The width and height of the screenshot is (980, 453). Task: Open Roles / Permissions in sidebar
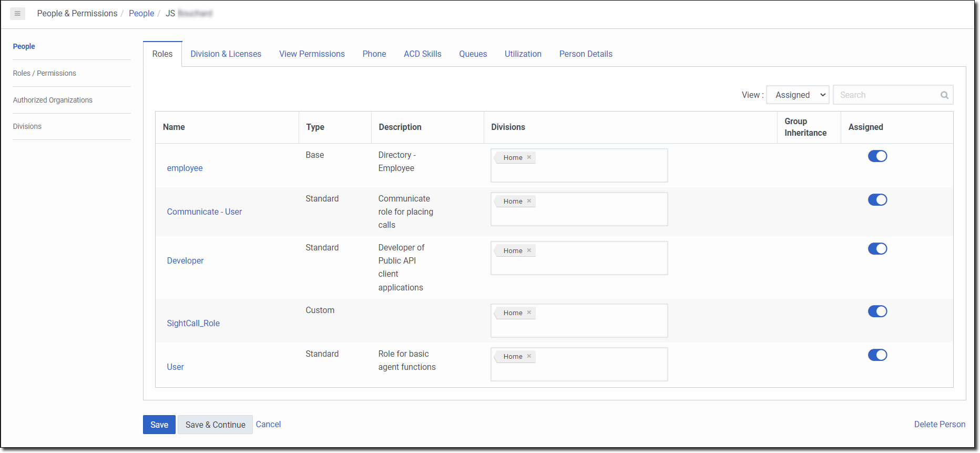(45, 73)
